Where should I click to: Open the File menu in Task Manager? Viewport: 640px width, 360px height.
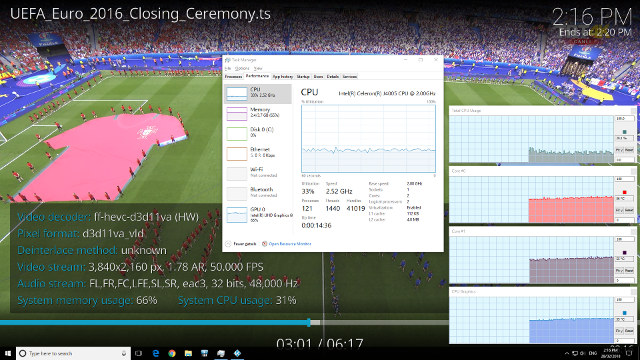click(228, 69)
